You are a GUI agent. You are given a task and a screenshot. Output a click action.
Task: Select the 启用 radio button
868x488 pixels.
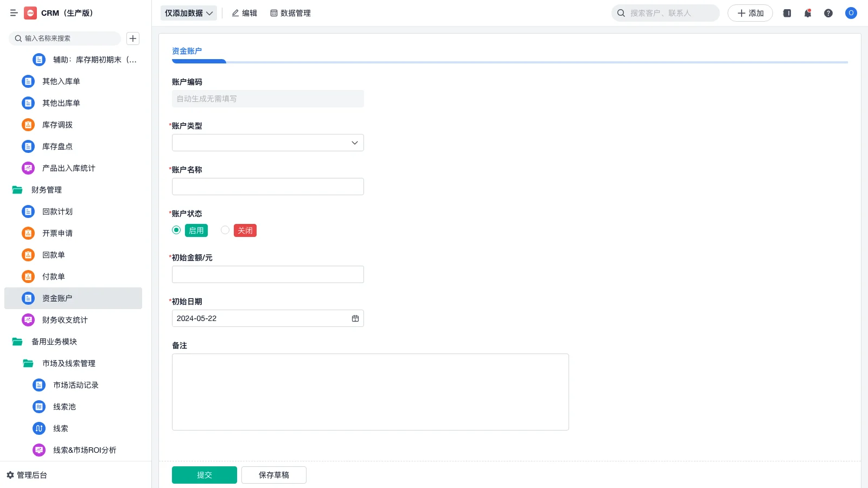[176, 230]
